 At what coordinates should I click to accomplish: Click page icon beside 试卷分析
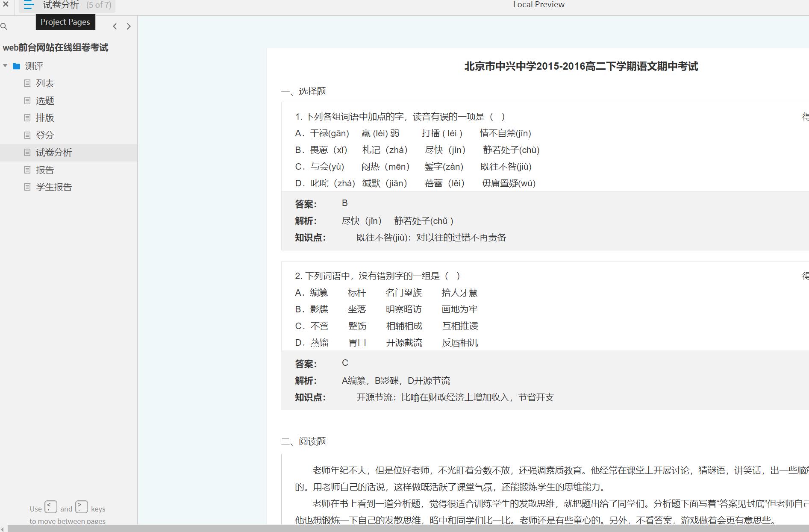(x=27, y=153)
